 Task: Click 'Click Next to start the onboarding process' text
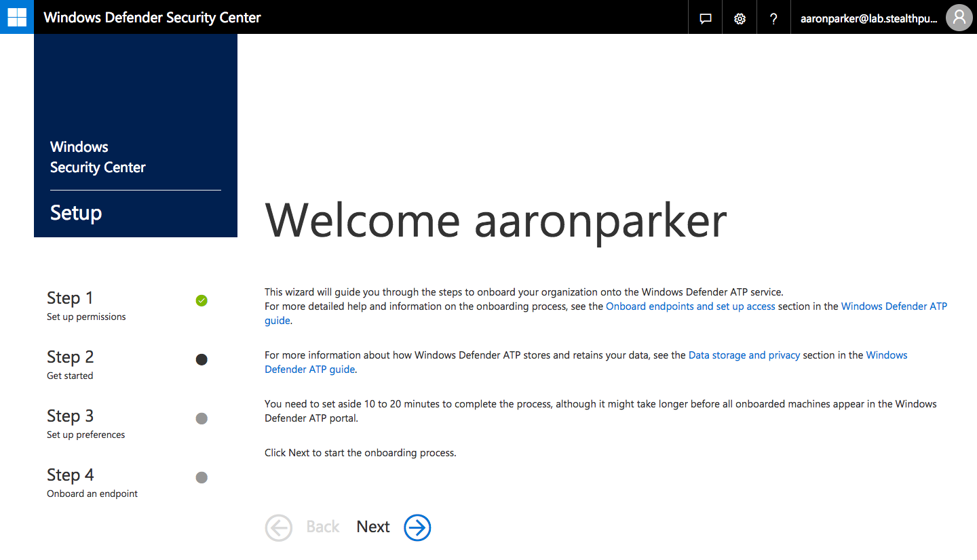click(x=360, y=453)
